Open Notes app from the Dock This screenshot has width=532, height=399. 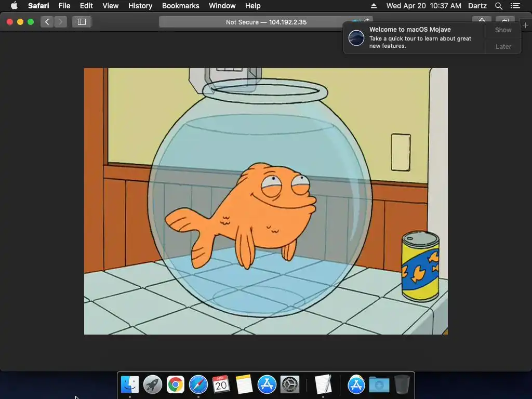click(x=244, y=385)
